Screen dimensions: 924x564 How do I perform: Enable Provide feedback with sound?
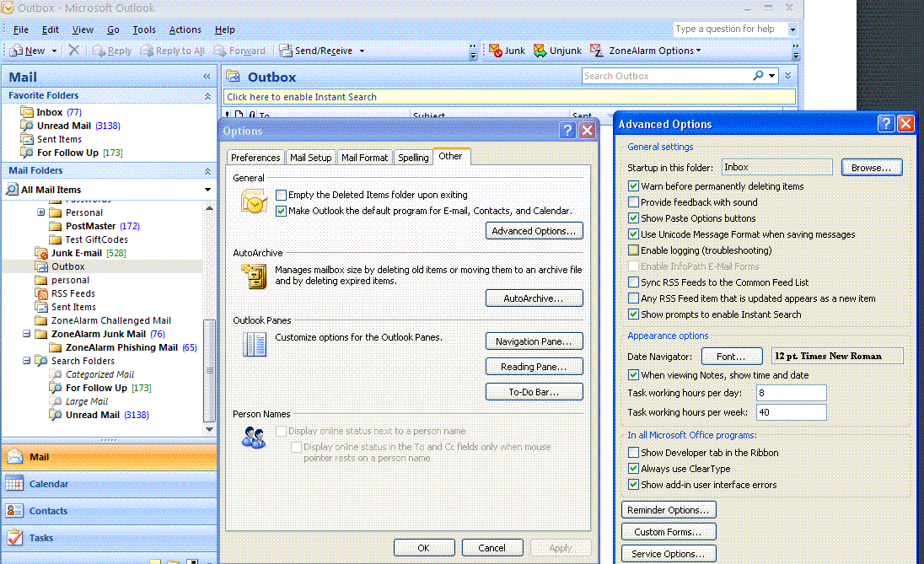pos(633,202)
